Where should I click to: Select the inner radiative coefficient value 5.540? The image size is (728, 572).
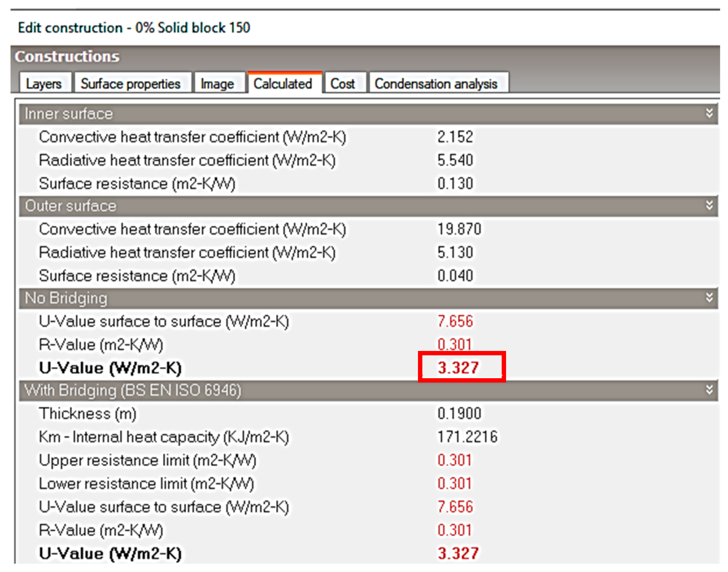pos(455,160)
